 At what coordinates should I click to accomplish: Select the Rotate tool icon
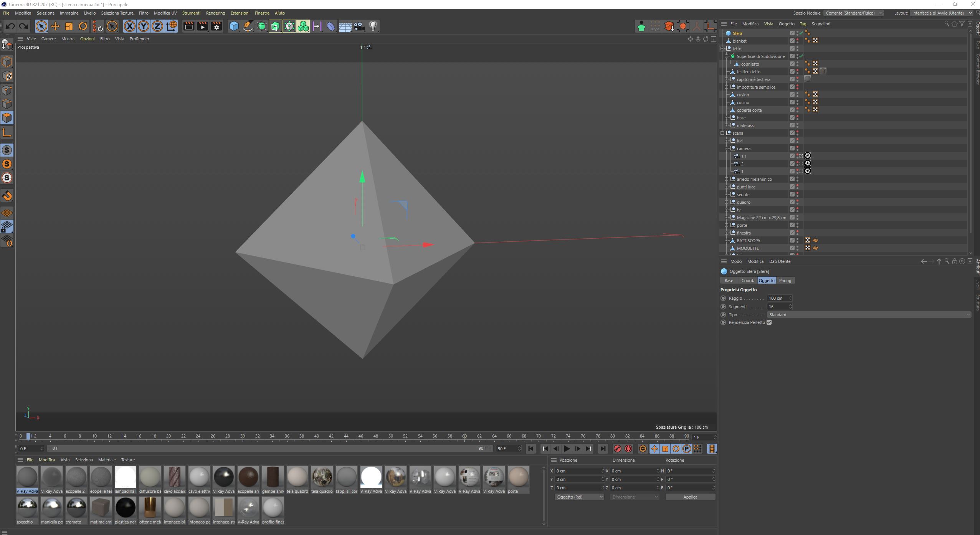click(83, 26)
